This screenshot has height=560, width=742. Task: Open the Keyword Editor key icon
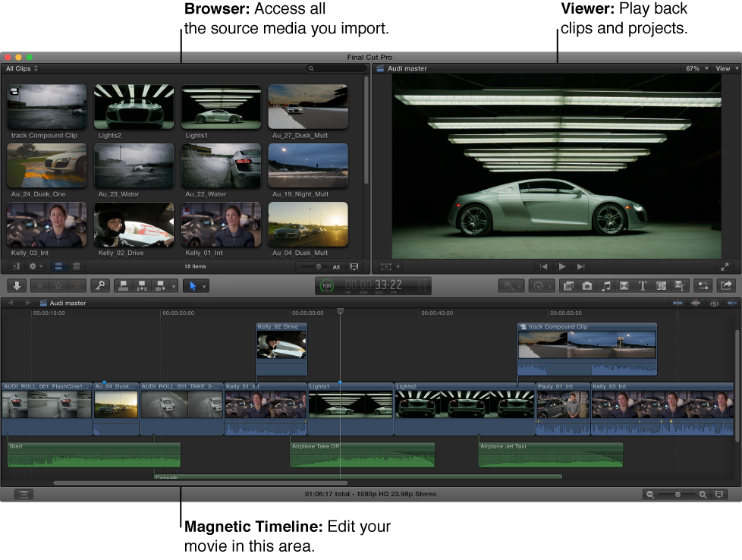pyautogui.click(x=100, y=286)
